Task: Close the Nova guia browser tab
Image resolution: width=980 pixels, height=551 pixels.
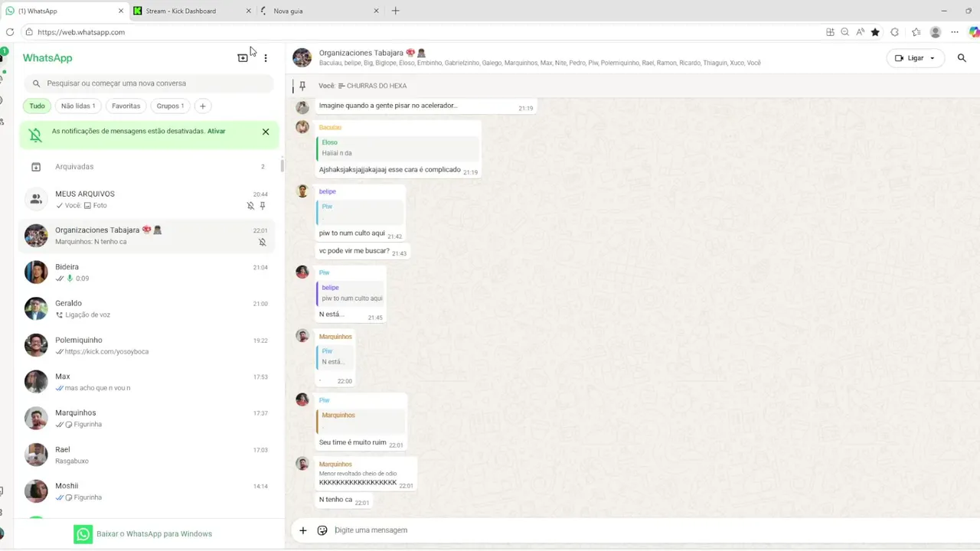Action: click(376, 11)
